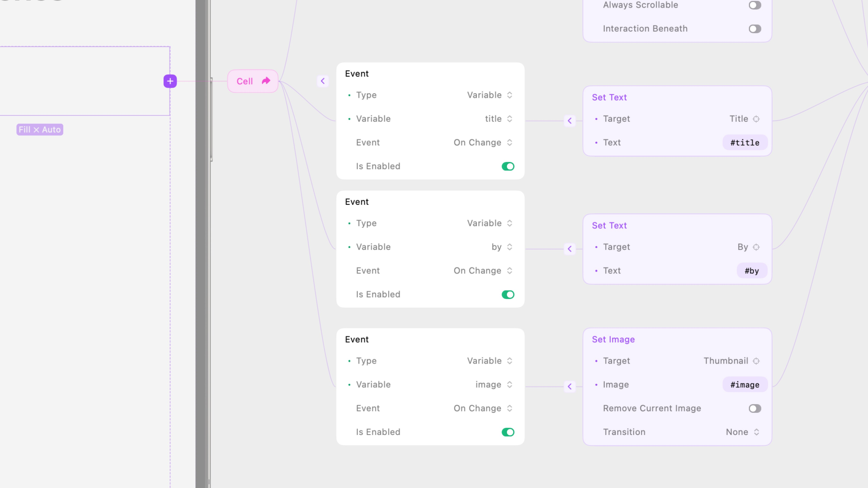Pick target crosshair next to By
Viewport: 868px width, 488px height.
click(x=756, y=247)
